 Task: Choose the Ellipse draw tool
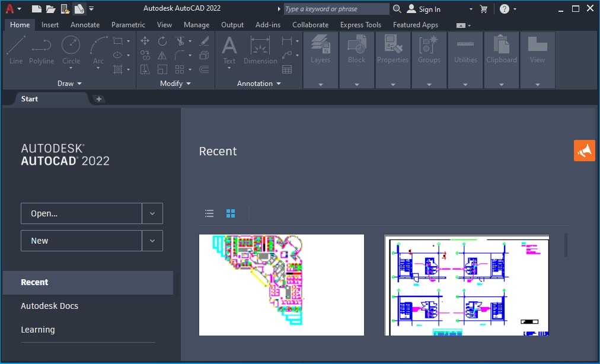pos(118,55)
